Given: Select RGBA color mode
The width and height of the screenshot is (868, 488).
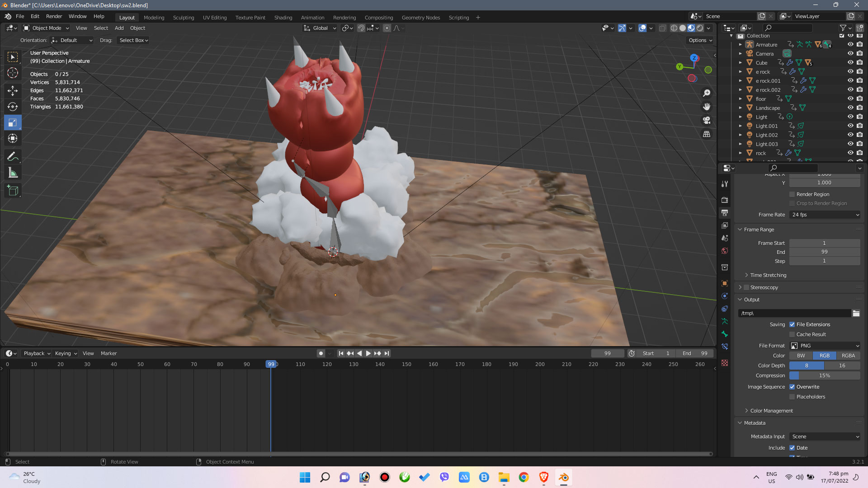Looking at the screenshot, I should 848,356.
